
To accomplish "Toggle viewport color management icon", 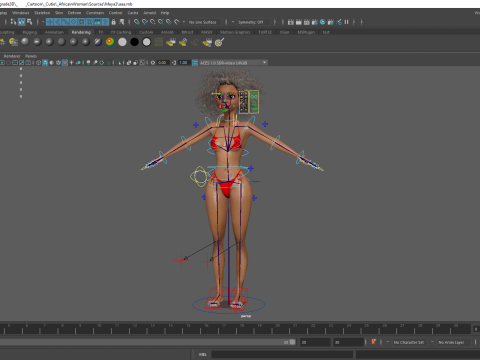I will click(x=195, y=63).
